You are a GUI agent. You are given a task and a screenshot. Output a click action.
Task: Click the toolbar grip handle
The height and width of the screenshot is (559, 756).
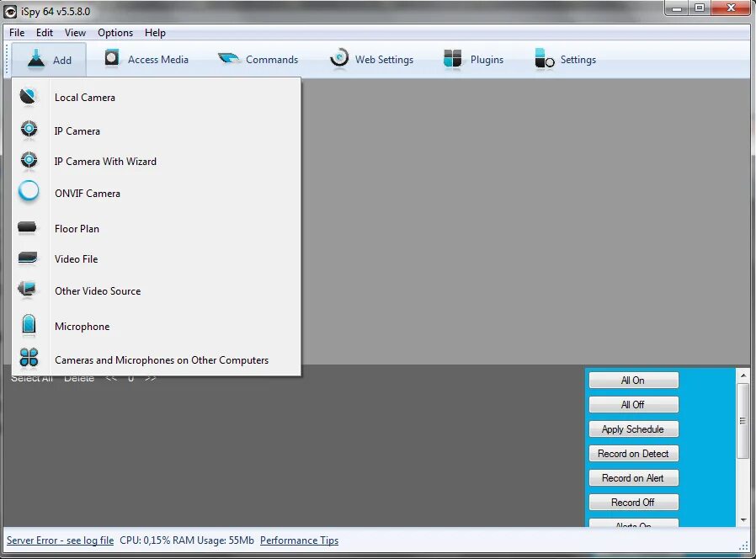point(7,59)
